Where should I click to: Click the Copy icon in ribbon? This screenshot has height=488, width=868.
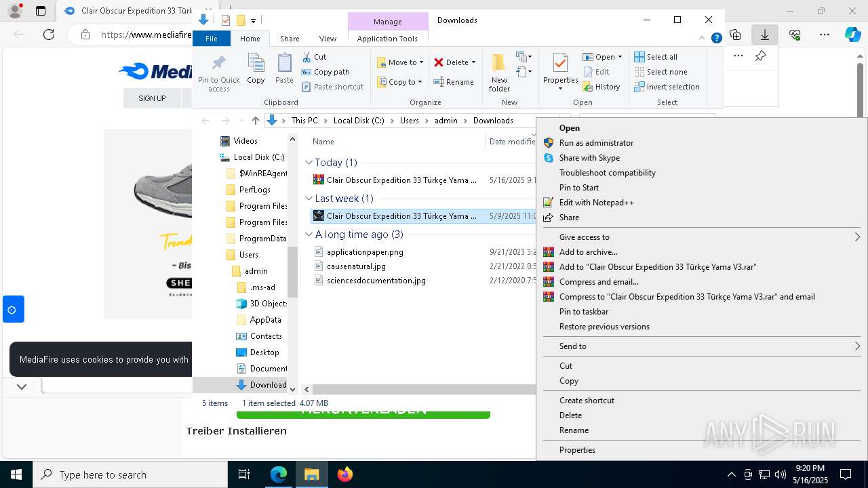(256, 64)
